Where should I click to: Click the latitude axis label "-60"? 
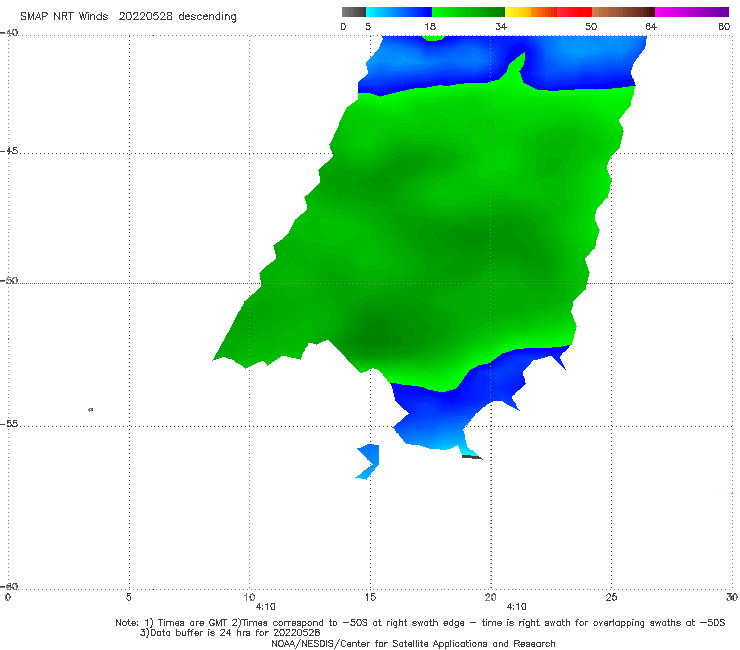pos(9,587)
